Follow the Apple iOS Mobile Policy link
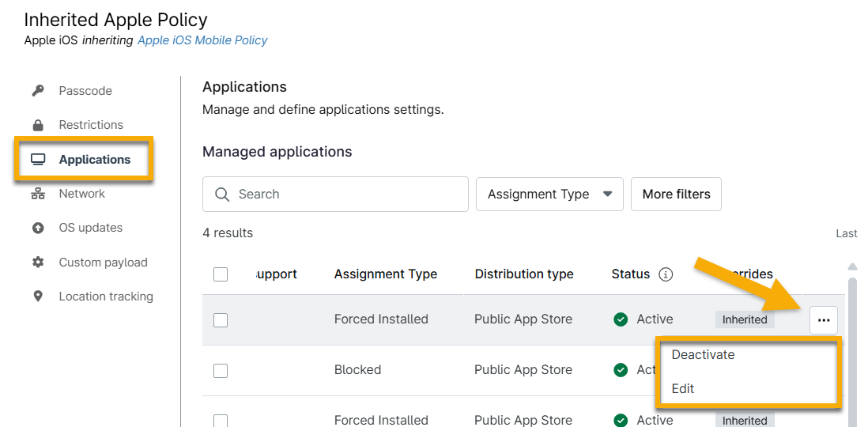The image size is (868, 427). (x=202, y=40)
